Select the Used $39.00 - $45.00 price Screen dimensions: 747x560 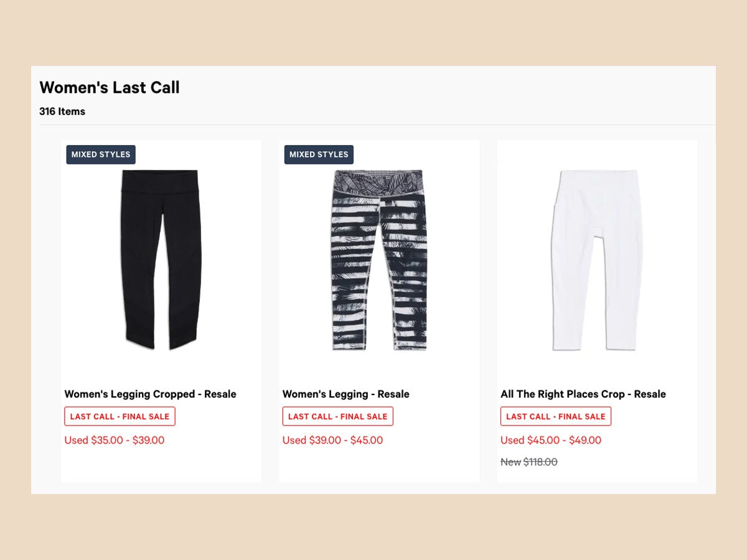click(x=332, y=440)
